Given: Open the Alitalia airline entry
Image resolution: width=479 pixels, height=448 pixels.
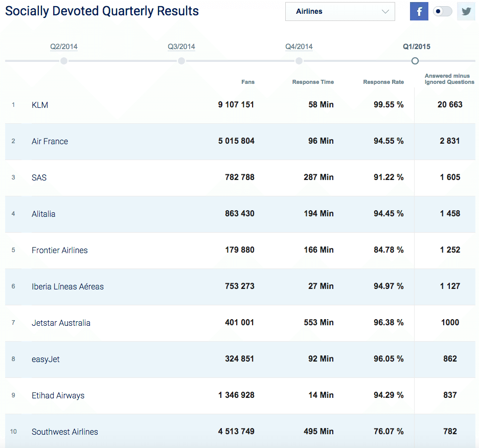Looking at the screenshot, I should coord(43,214).
